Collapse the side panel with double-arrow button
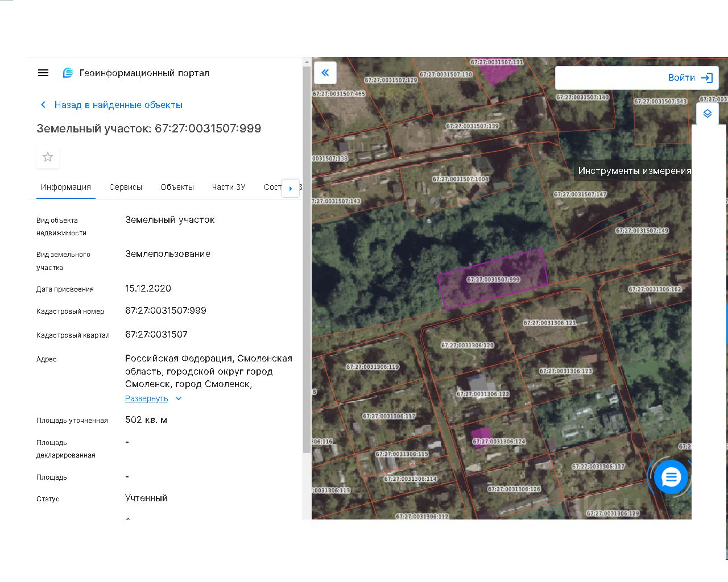This screenshot has width=728, height=582. (325, 73)
